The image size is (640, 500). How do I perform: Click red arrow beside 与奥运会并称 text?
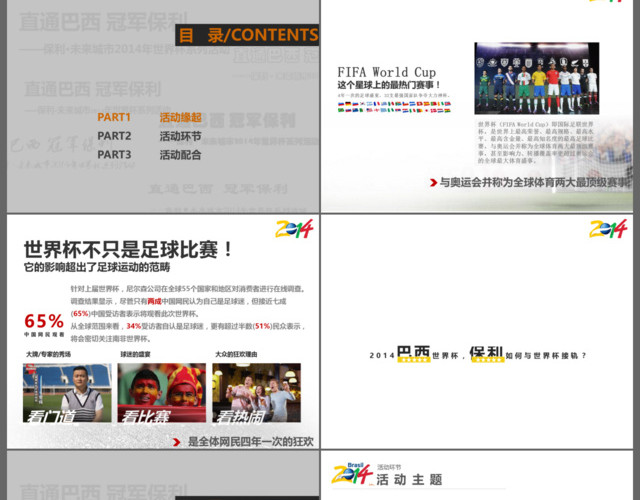click(x=433, y=182)
